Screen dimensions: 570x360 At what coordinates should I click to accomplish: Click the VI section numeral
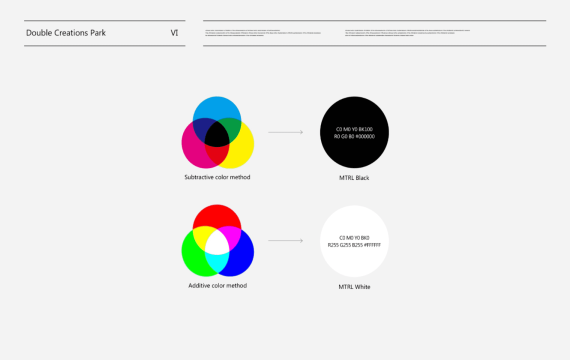coord(174,33)
